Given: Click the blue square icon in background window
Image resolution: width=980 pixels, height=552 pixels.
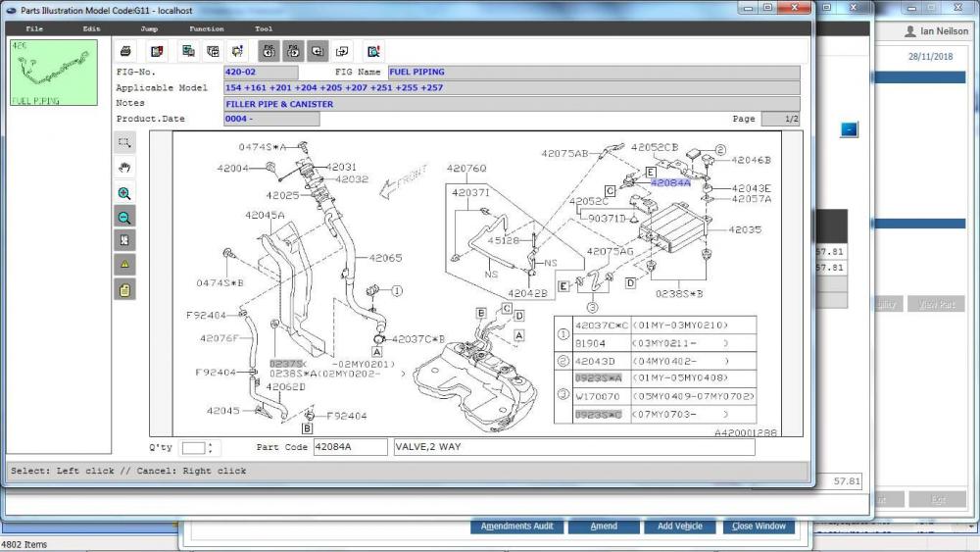Looking at the screenshot, I should tap(849, 129).
